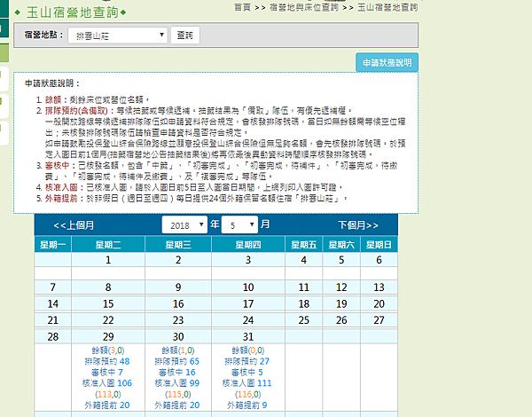This screenshot has width=532, height=417.
Task: Open the 宿營地點 campsite dropdown
Action: [118, 35]
